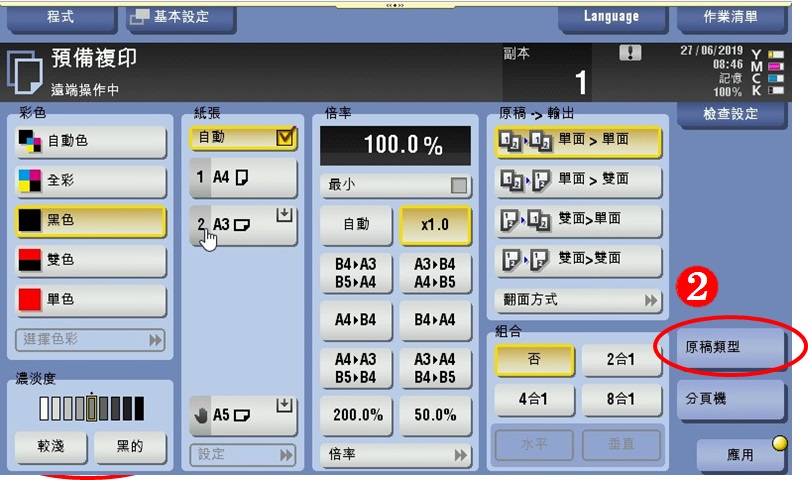The width and height of the screenshot is (808, 480).
Task: Open 分頁機 finisher settings
Action: [730, 399]
